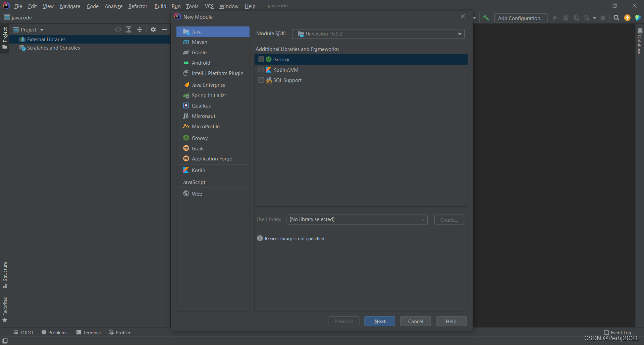
Task: Click javacode breadcrumb in navigation bar
Action: coord(18,17)
